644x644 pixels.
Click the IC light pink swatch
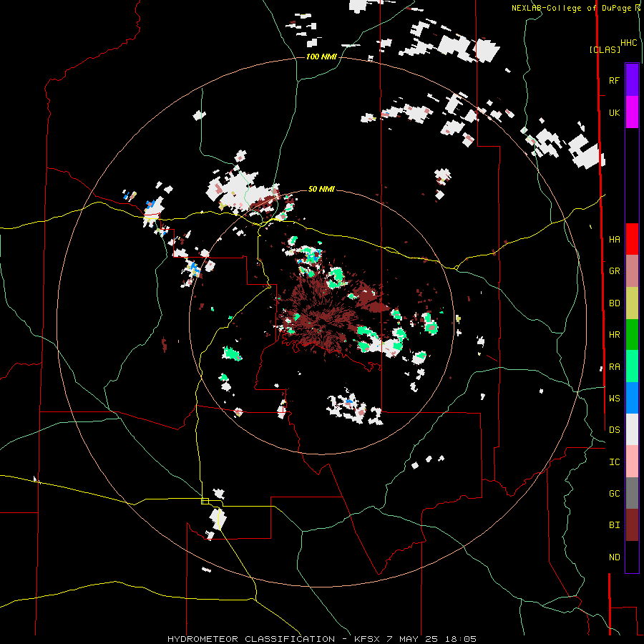pyautogui.click(x=632, y=462)
